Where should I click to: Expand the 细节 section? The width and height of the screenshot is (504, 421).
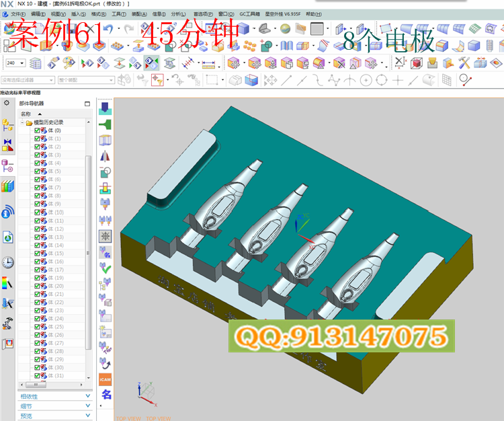pos(55,406)
